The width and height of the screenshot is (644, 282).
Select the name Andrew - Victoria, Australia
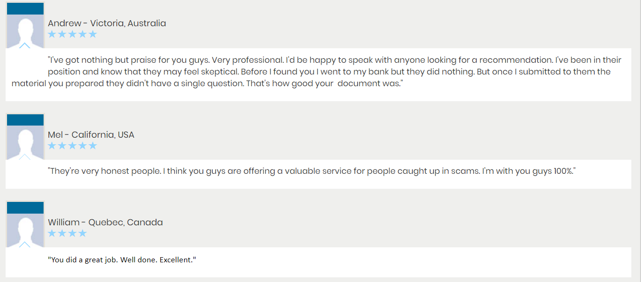[107, 23]
